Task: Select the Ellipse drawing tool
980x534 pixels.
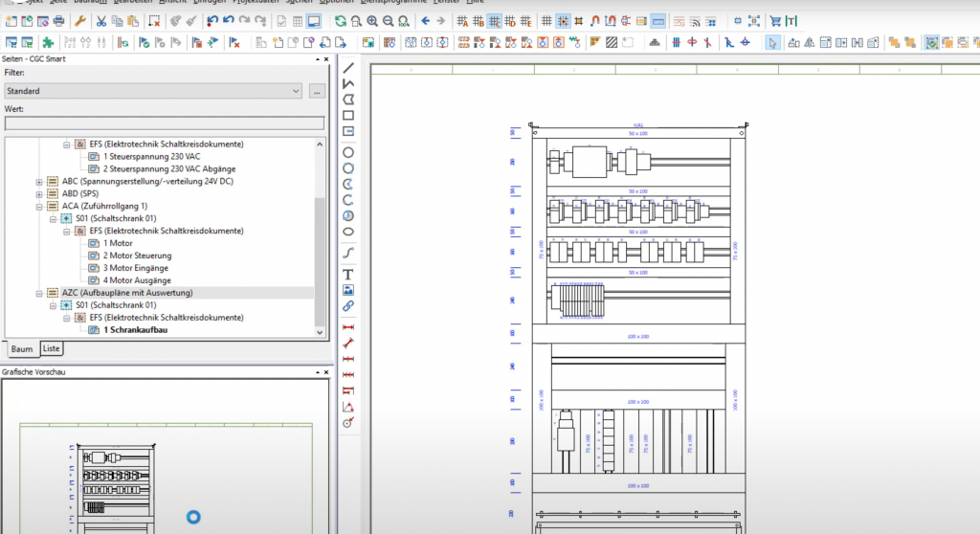Action: [348, 231]
